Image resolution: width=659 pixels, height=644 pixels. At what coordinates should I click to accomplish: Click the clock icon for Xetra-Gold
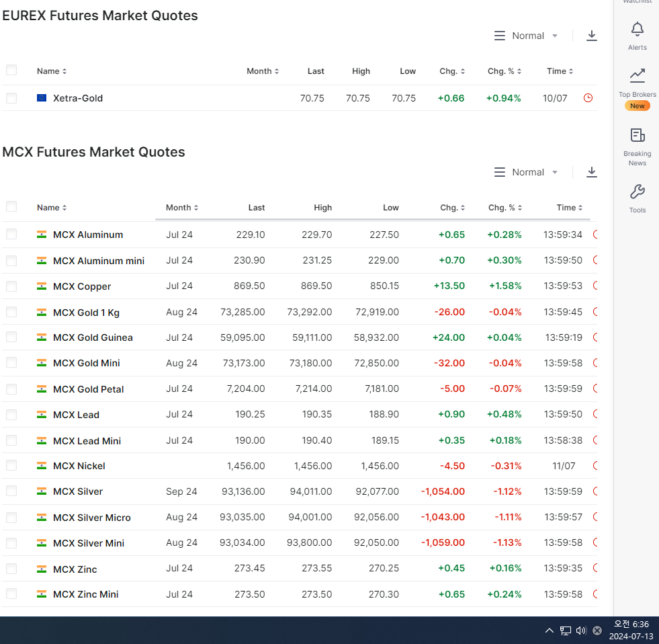[x=588, y=98]
